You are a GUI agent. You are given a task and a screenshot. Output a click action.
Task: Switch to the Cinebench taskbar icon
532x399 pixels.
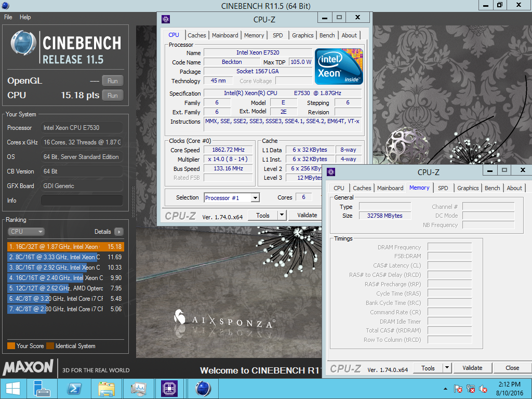[x=203, y=389]
